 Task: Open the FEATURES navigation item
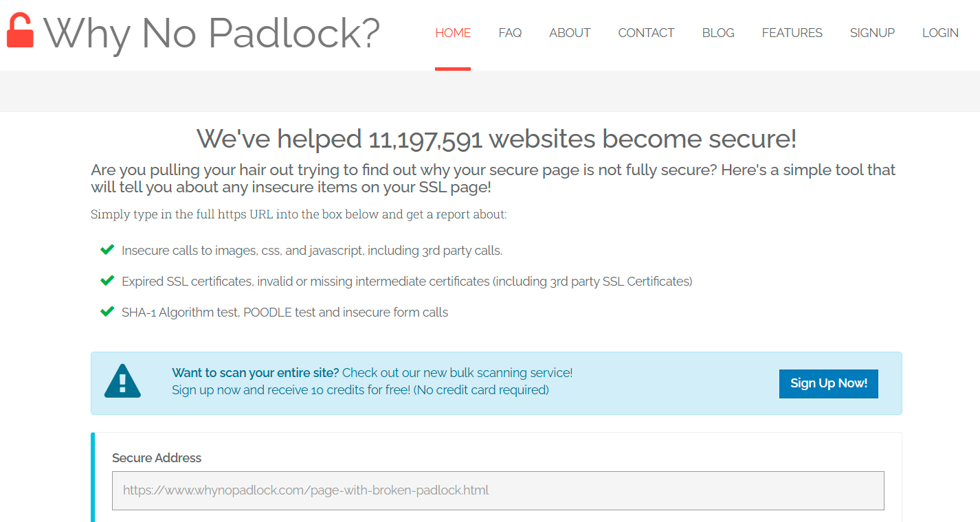click(792, 33)
